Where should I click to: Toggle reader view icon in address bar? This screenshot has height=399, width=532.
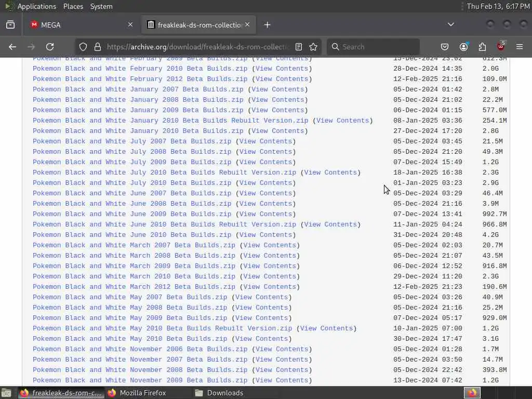pyautogui.click(x=299, y=47)
